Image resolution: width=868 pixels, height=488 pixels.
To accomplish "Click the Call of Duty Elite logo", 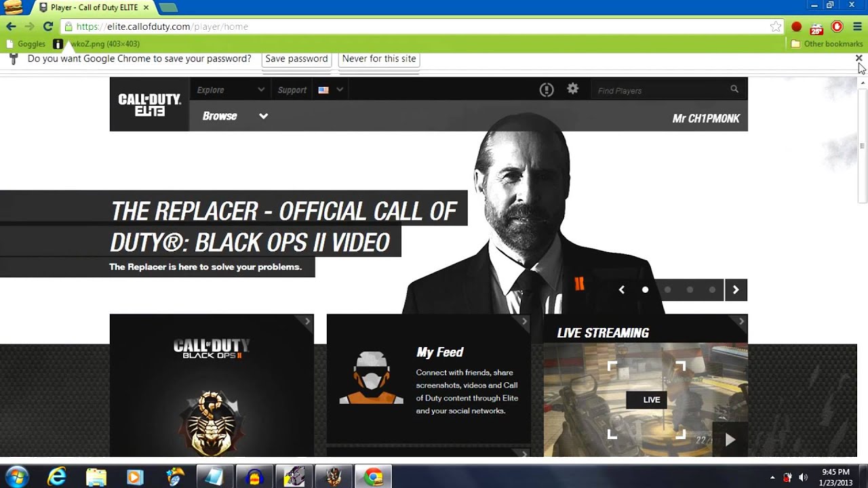I will coord(150,104).
